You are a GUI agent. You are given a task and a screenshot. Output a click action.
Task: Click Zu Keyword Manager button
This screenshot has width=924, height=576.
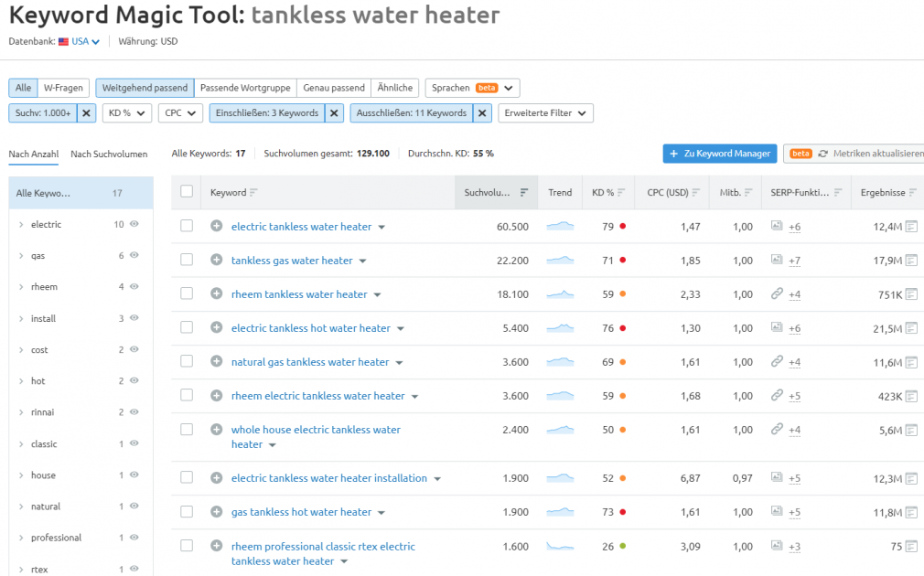719,154
